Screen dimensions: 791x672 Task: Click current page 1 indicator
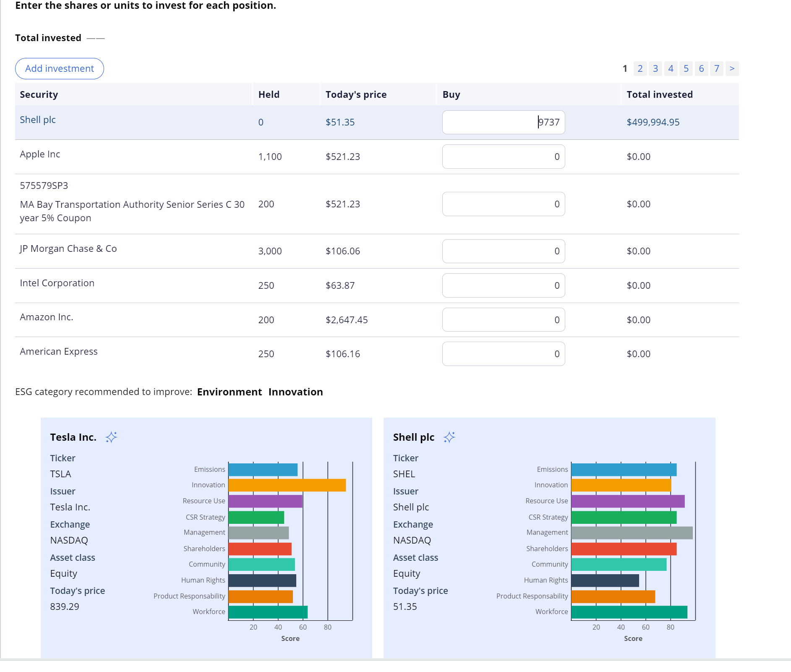click(625, 68)
